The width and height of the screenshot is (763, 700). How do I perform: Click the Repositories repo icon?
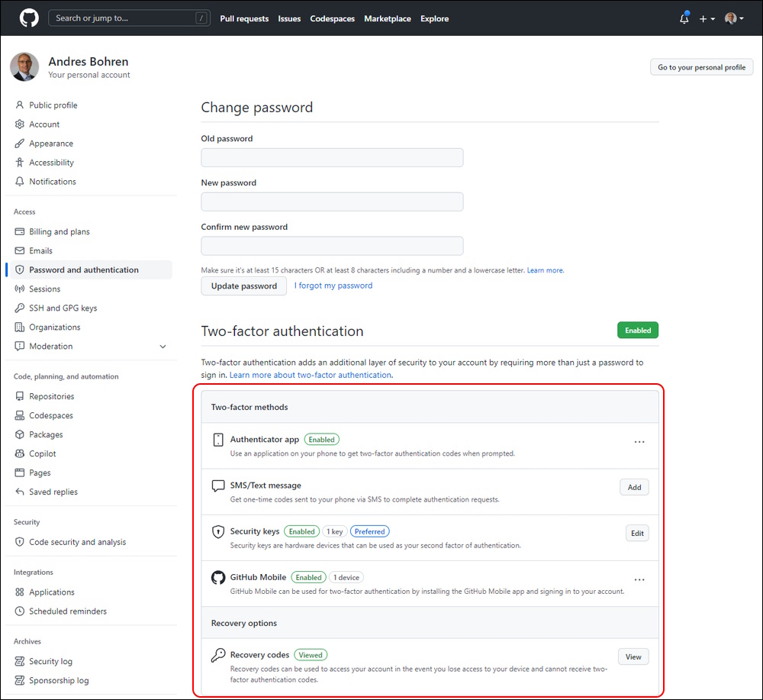[x=20, y=395]
